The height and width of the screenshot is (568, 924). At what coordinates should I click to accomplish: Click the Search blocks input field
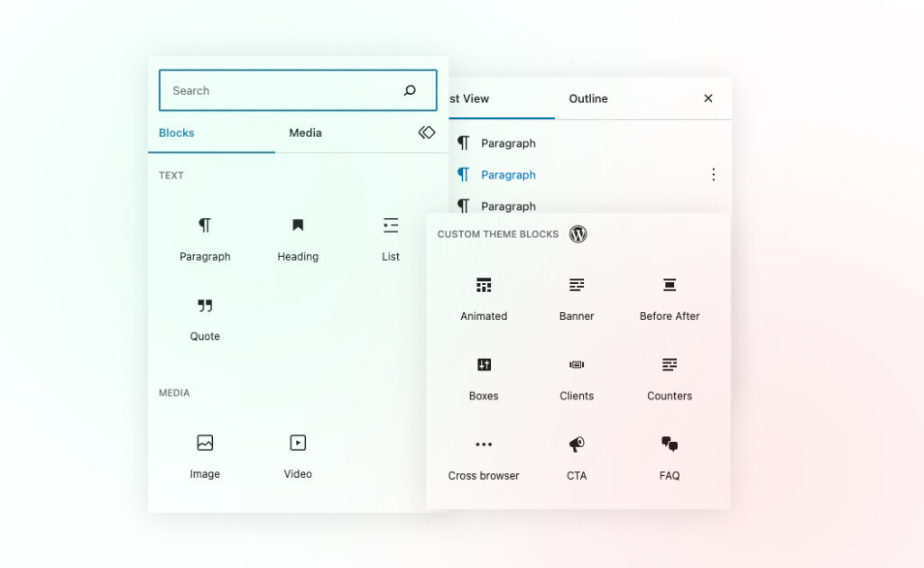(280, 90)
